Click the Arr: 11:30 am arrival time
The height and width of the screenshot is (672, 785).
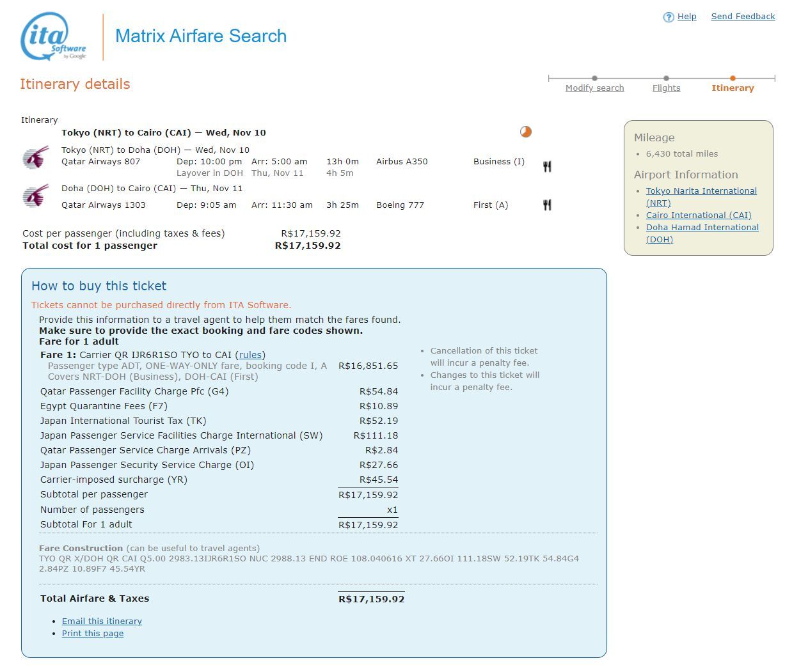tap(282, 205)
